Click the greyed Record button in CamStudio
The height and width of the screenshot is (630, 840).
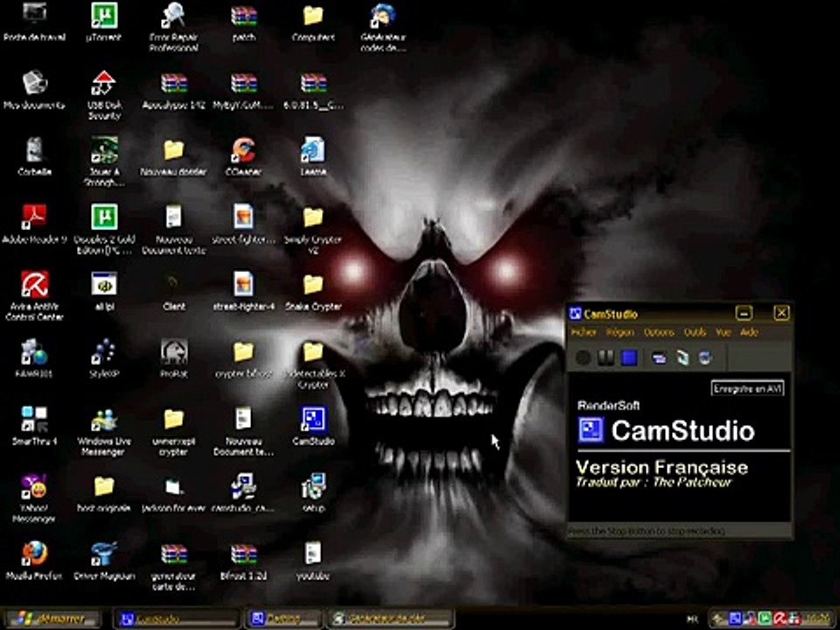(583, 357)
